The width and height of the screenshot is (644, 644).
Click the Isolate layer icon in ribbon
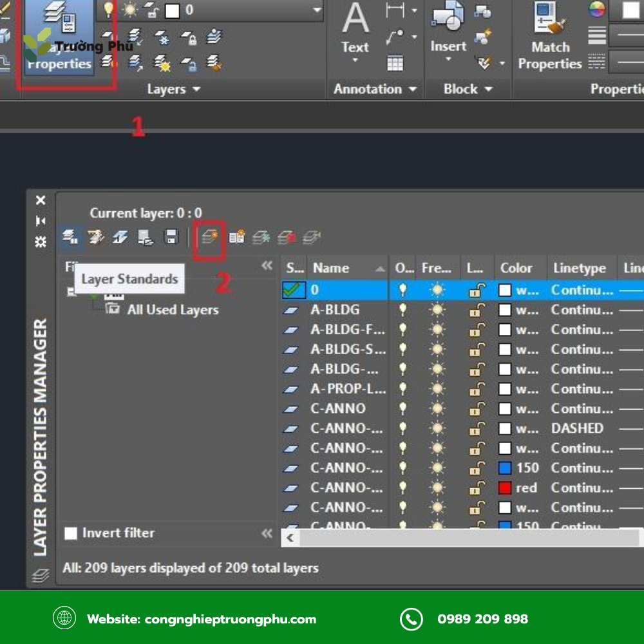click(135, 38)
